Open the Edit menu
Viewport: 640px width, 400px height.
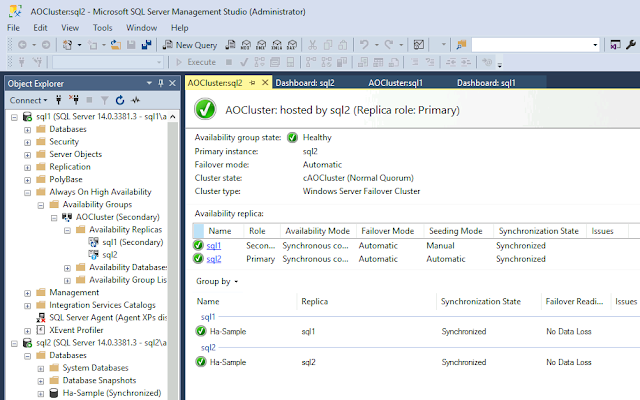tap(40, 28)
